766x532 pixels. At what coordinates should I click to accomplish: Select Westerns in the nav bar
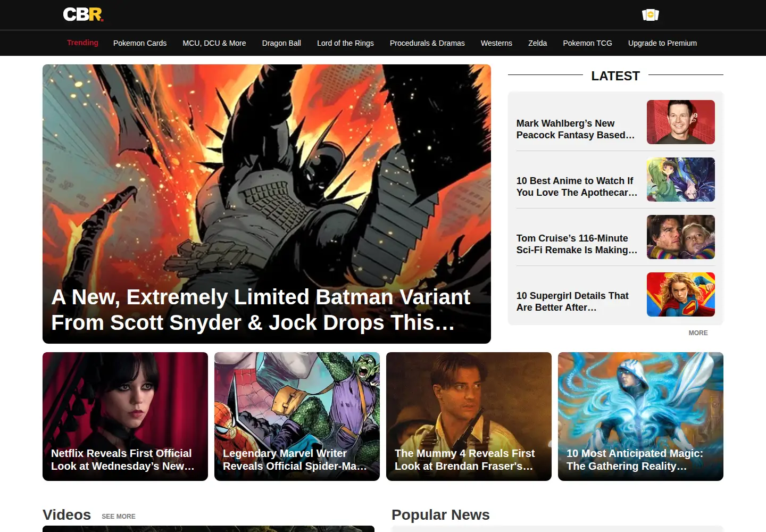tap(496, 43)
